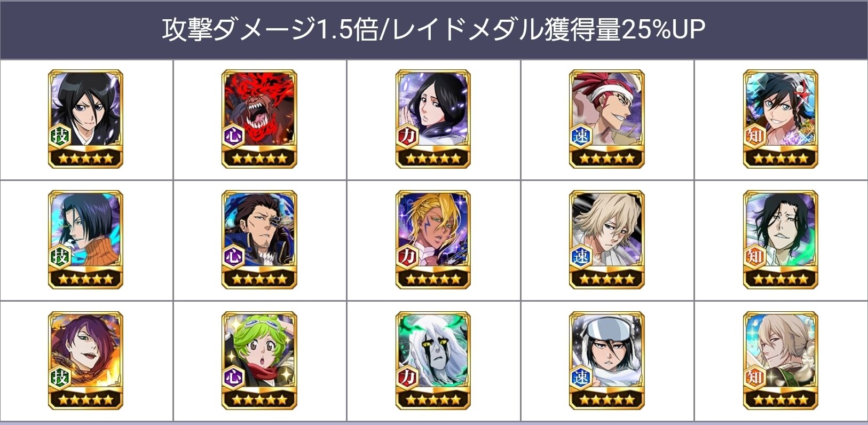
Task: Click the green 技 badge on first character
Action: pos(60,136)
